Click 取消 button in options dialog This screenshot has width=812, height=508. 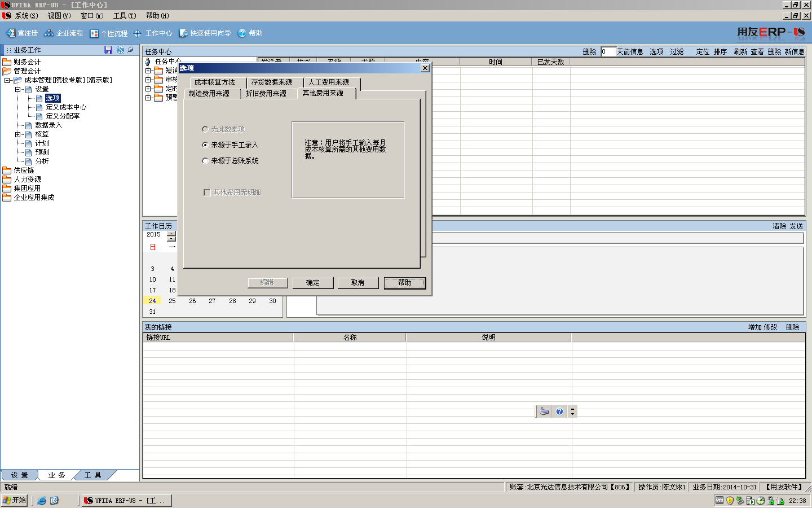(358, 283)
